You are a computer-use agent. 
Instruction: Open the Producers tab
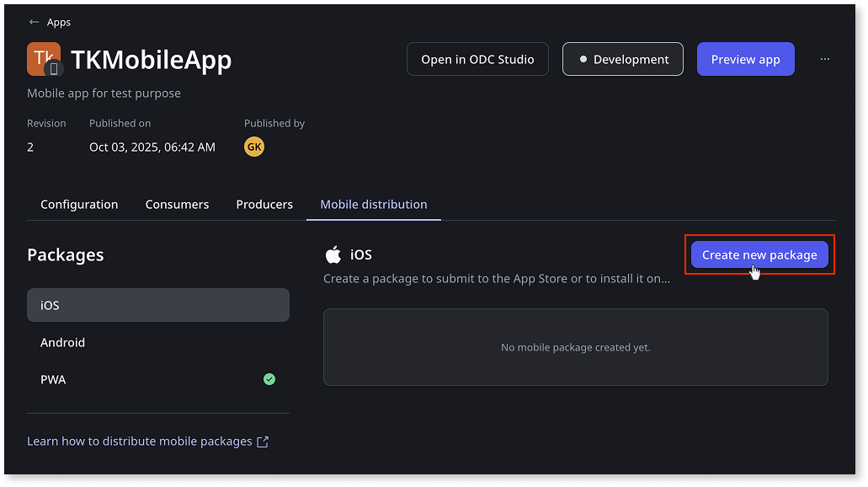[264, 204]
